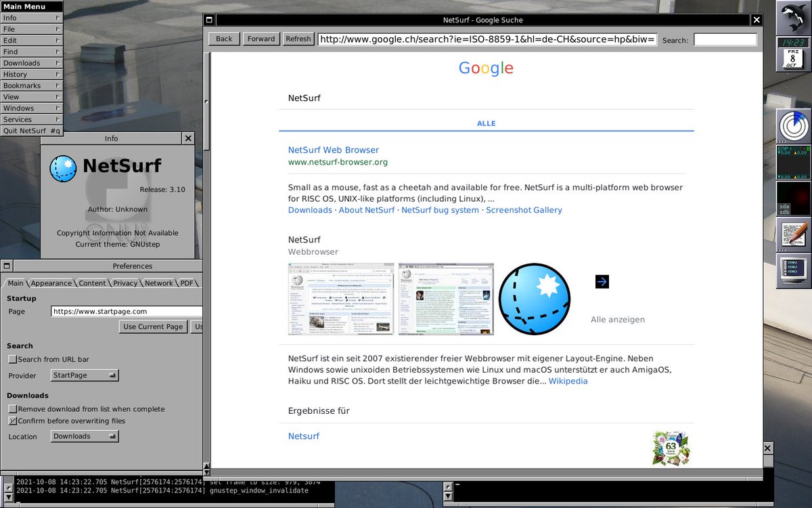
Task: Launch the text editor dock icon
Action: point(794,234)
